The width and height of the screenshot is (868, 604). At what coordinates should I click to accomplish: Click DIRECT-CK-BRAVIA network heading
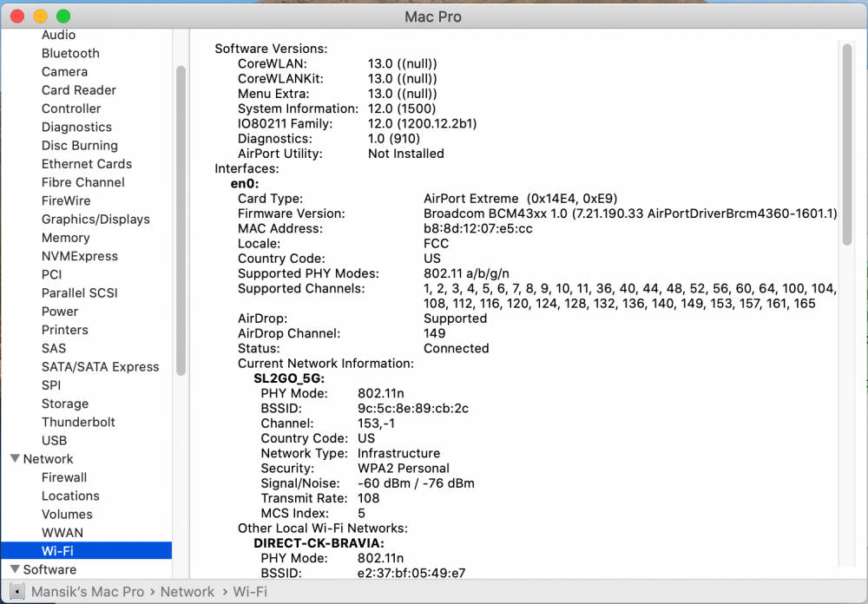pos(319,543)
